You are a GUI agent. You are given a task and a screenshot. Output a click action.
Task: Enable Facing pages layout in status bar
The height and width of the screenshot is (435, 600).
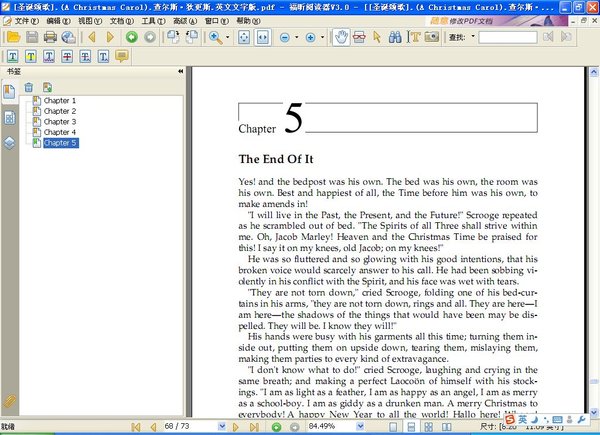[x=447, y=427]
